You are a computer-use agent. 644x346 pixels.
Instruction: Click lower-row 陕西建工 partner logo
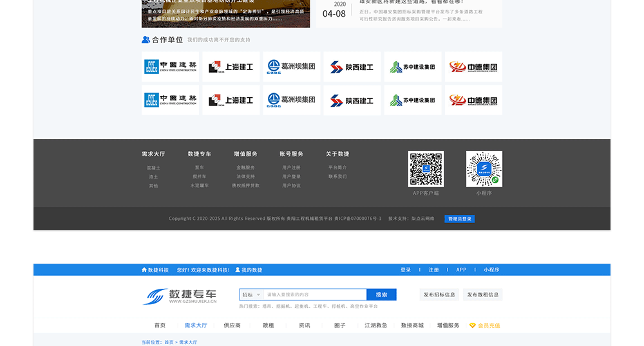(352, 100)
